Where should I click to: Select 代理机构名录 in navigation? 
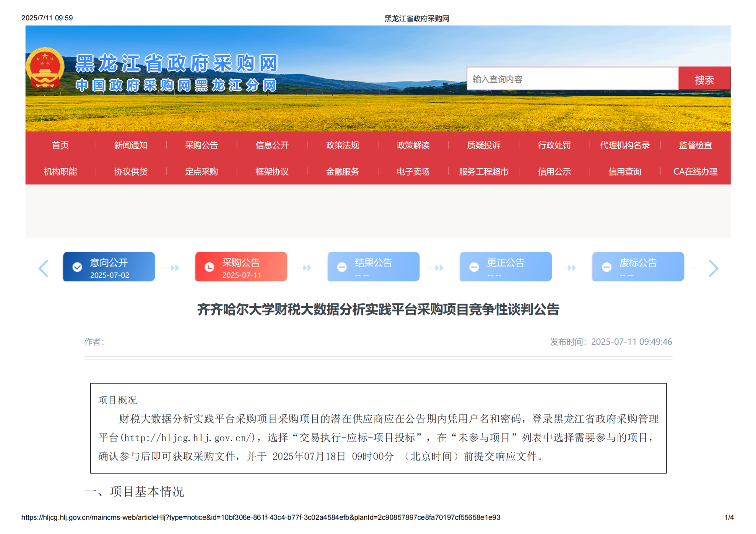click(625, 145)
